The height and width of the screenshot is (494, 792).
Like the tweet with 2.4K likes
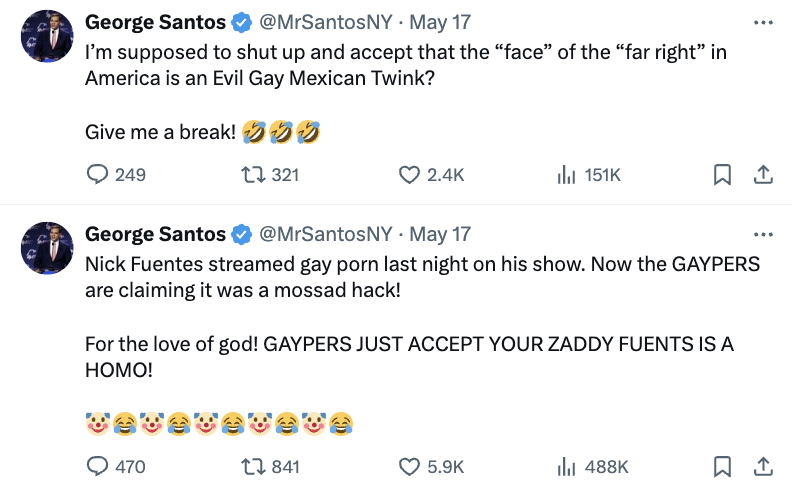pyautogui.click(x=409, y=174)
